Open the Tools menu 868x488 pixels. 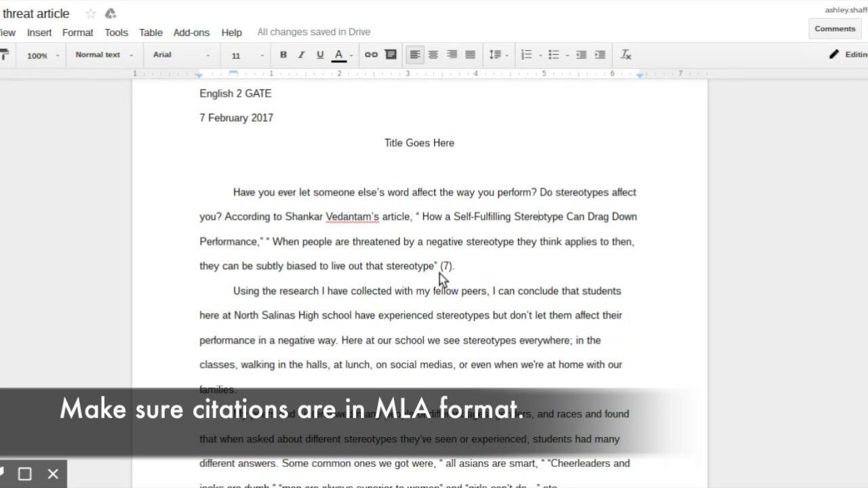click(x=116, y=33)
